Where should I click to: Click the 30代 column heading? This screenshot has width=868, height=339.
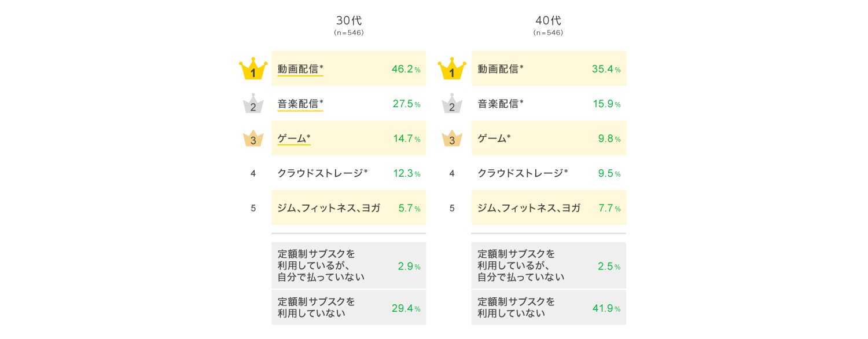pyautogui.click(x=349, y=21)
